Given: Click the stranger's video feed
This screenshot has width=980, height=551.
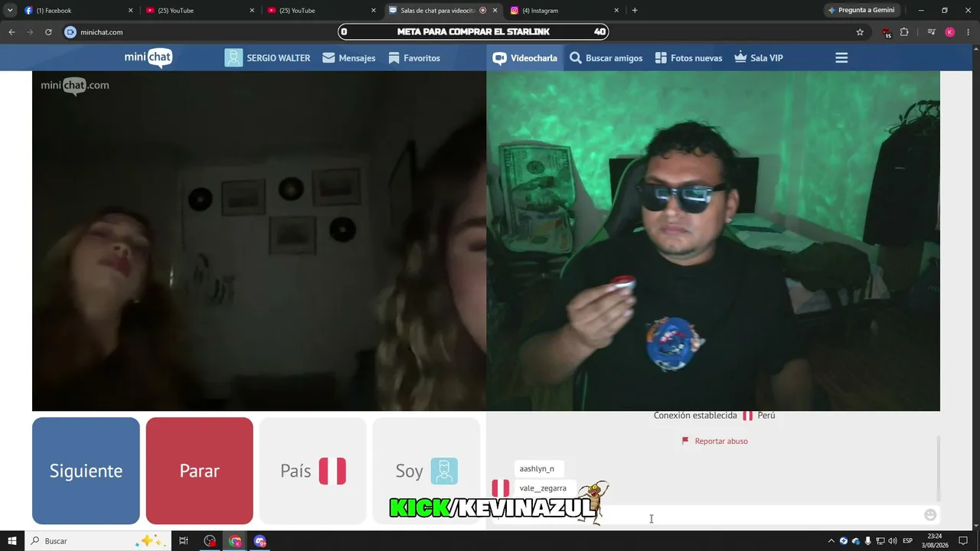Looking at the screenshot, I should [259, 241].
